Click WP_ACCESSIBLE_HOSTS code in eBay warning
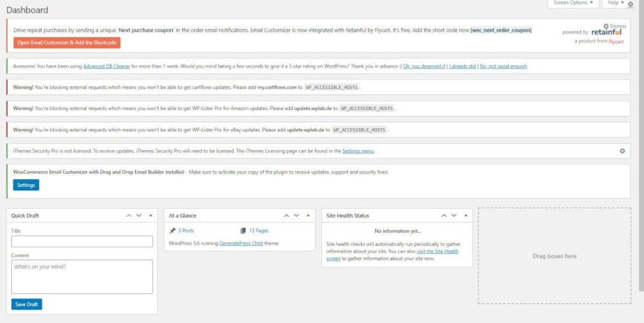644x323 pixels. click(359, 129)
